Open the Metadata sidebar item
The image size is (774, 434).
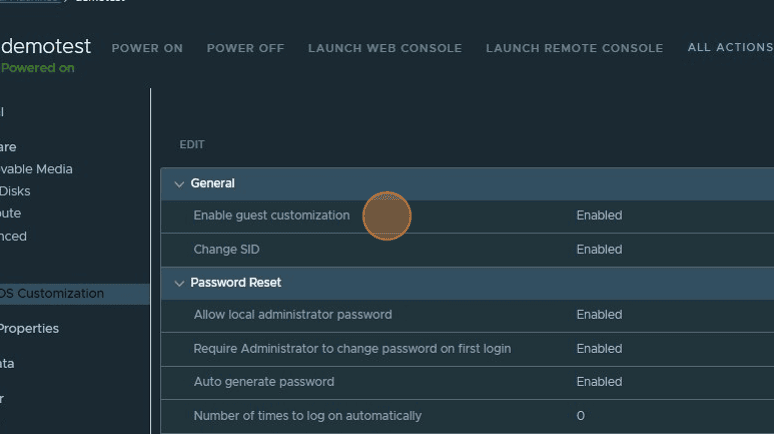click(7, 364)
